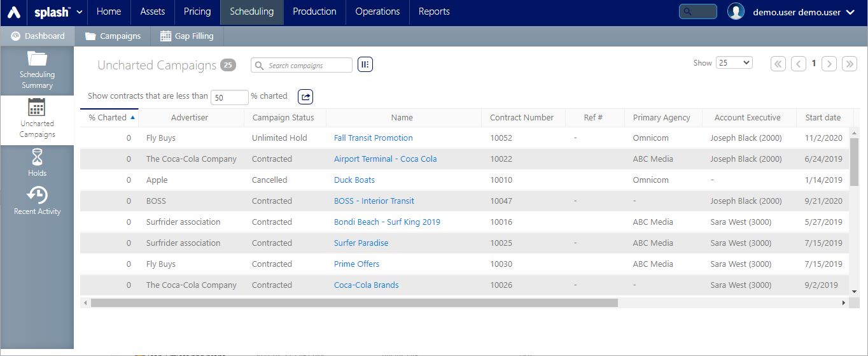Open Scheduling Summary folder icon
Screen dimensions: 868x356
coord(37,59)
